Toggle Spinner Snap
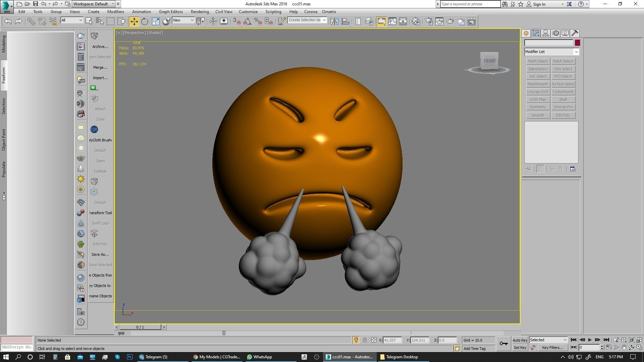 (269, 21)
